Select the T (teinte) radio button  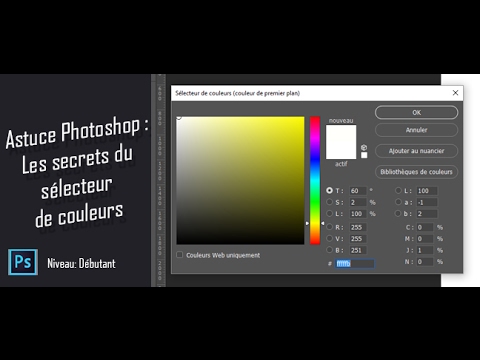(329, 190)
